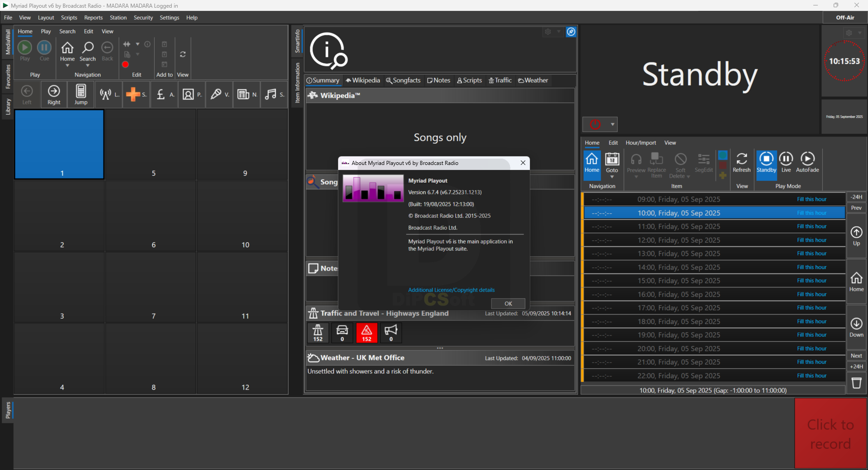Close the About Myriad Playout dialog
868x470 pixels.
tap(523, 163)
